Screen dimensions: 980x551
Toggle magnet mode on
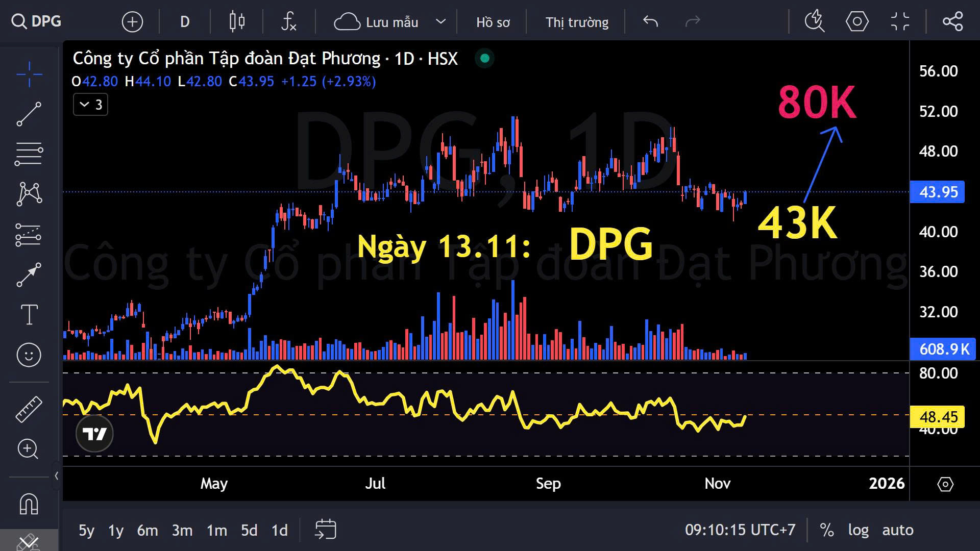coord(29,505)
